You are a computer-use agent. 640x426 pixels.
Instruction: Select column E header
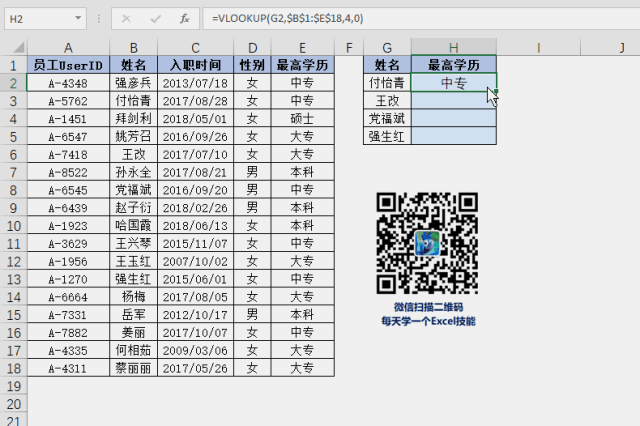[x=302, y=48]
